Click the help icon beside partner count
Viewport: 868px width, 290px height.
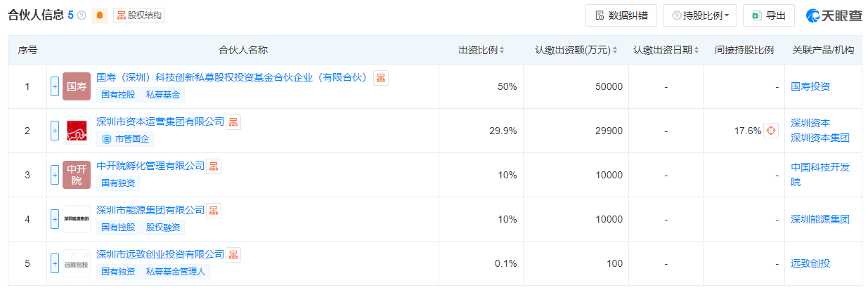(82, 15)
